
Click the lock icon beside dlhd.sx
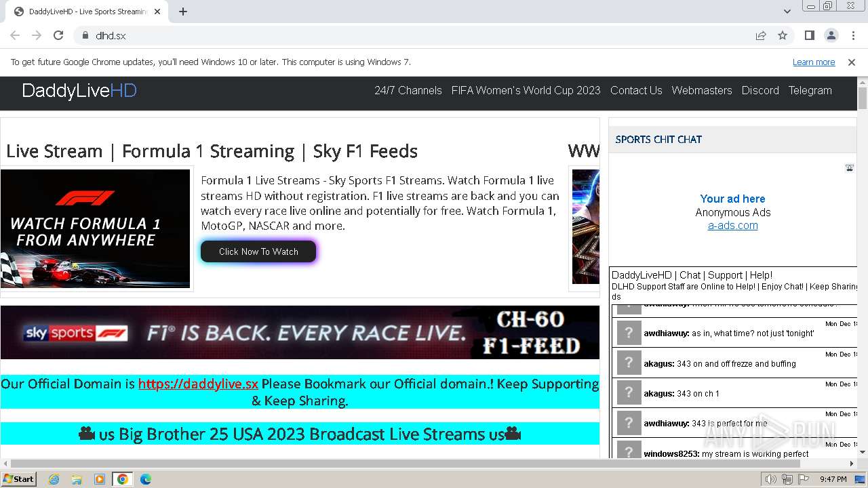(85, 35)
